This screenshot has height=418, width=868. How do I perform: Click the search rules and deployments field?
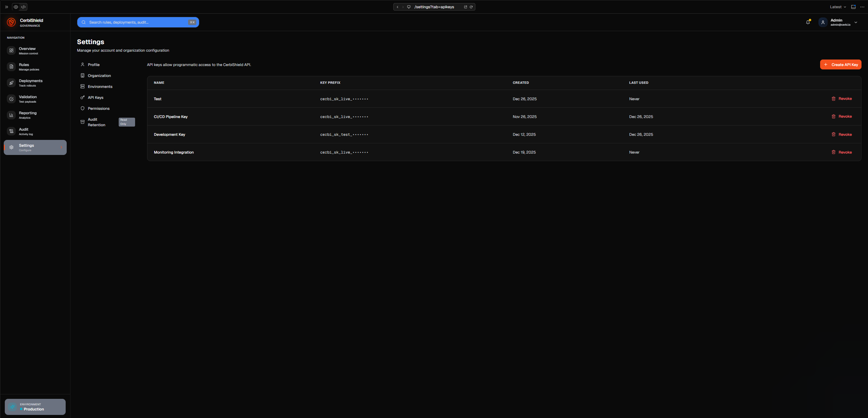138,22
